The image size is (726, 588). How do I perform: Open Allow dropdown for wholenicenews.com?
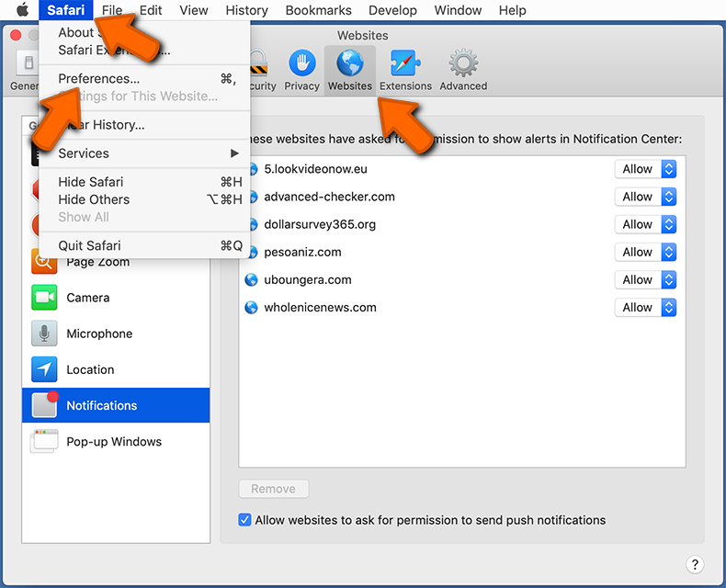point(645,308)
